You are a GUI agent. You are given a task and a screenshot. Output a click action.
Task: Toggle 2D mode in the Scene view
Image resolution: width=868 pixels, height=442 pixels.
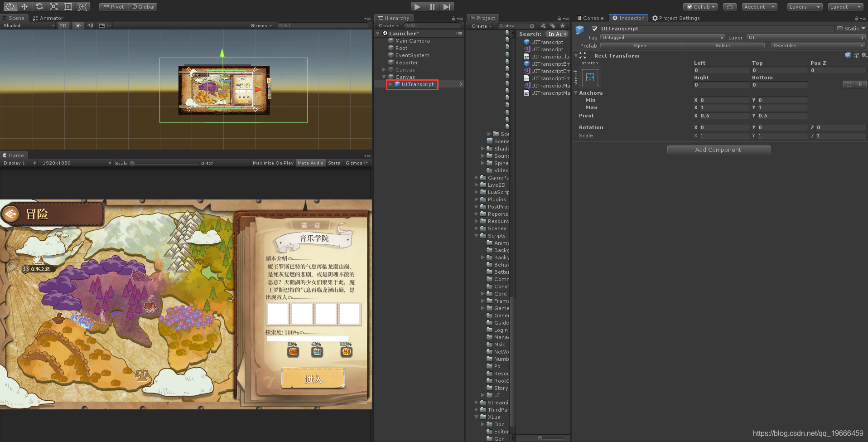coord(63,25)
